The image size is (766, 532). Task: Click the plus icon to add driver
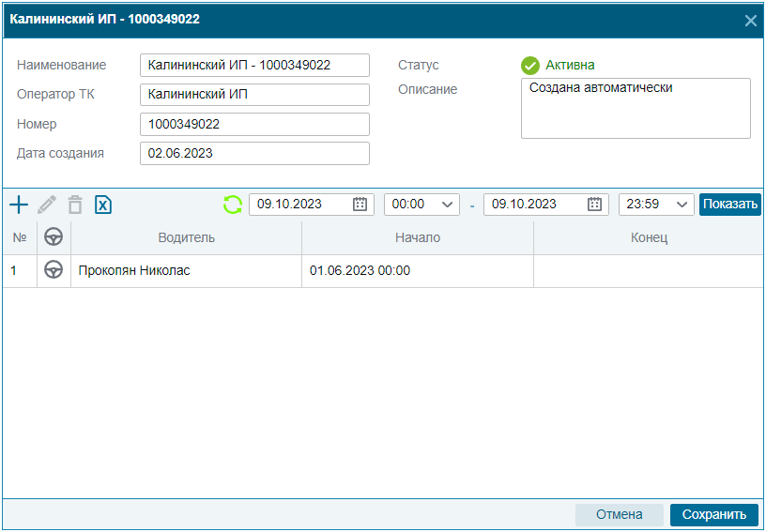coord(19,205)
